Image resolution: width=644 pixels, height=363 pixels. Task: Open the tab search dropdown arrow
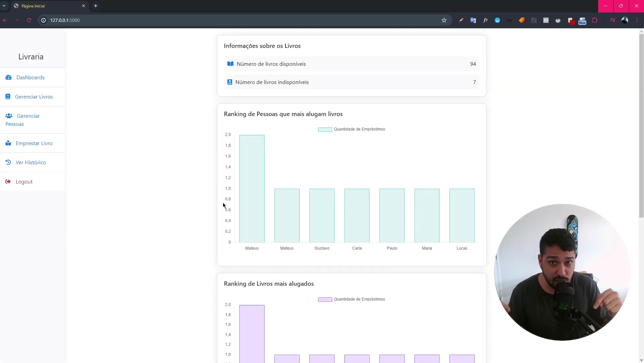click(x=4, y=6)
